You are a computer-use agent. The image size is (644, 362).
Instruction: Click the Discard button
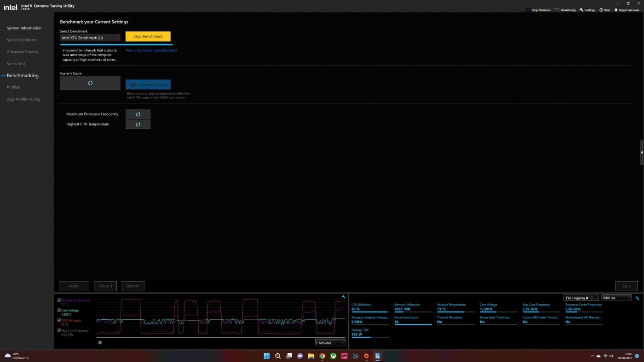(x=105, y=286)
